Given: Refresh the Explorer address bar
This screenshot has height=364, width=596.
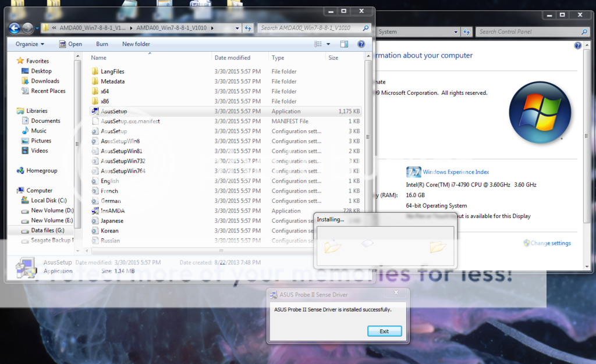Looking at the screenshot, I should click(248, 28).
